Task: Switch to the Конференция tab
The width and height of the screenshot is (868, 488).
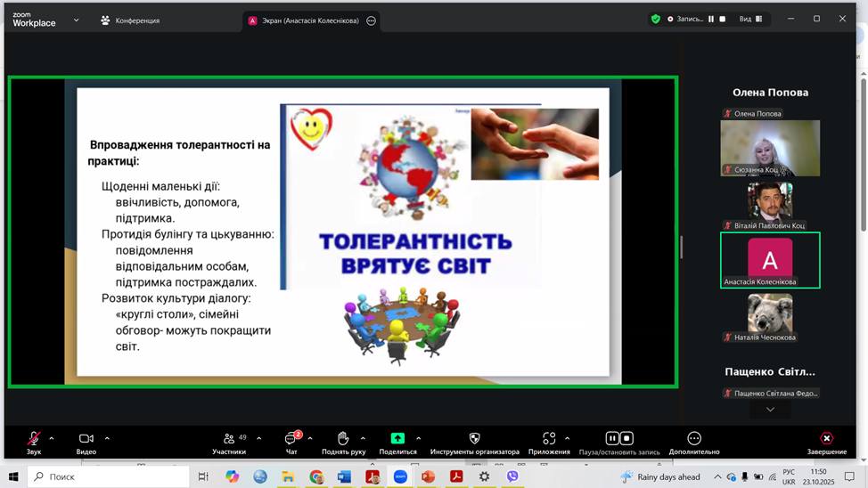Action: [129, 20]
